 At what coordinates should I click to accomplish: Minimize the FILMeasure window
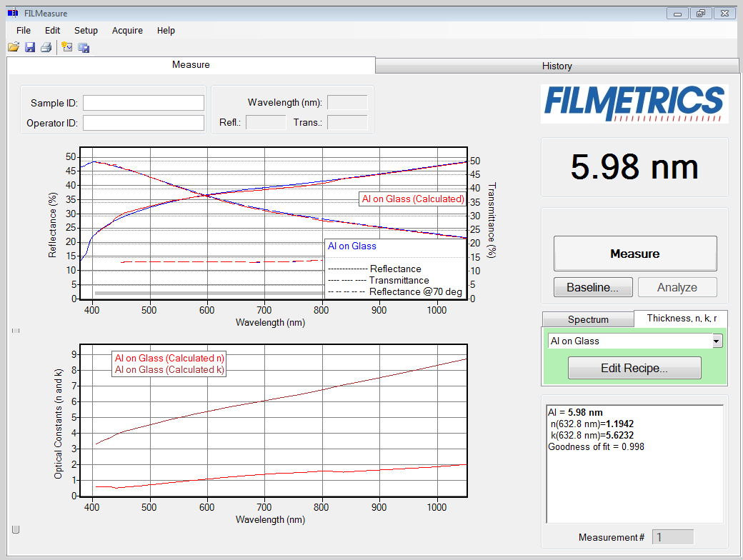pyautogui.click(x=677, y=14)
